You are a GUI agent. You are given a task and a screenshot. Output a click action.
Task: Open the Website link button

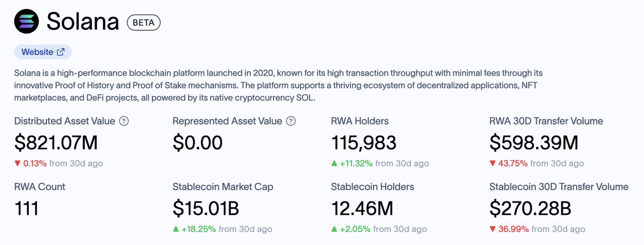(x=43, y=52)
